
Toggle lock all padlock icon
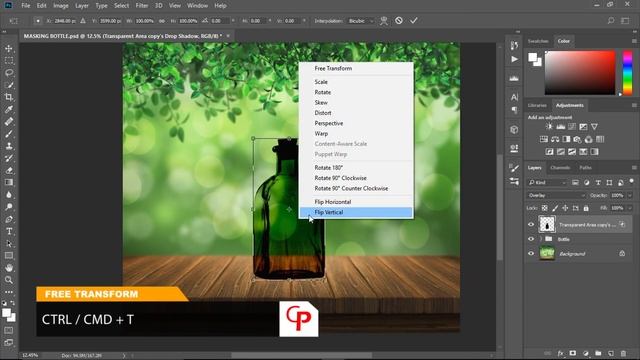pos(586,208)
